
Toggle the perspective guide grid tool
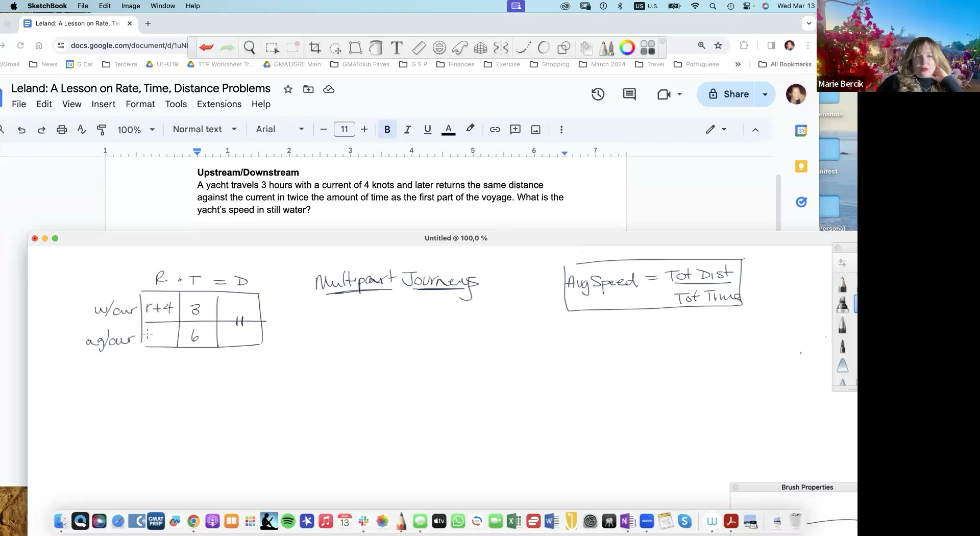(x=480, y=48)
